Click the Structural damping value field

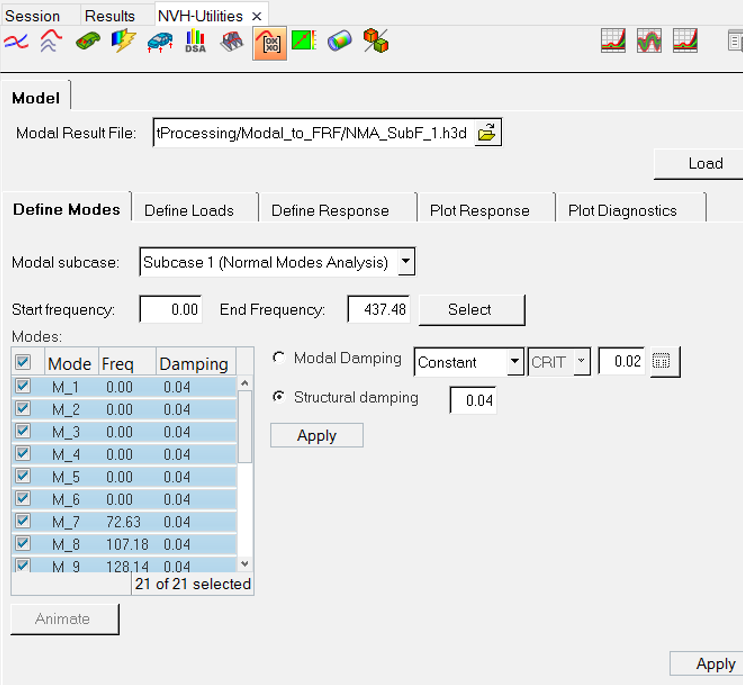pos(473,400)
